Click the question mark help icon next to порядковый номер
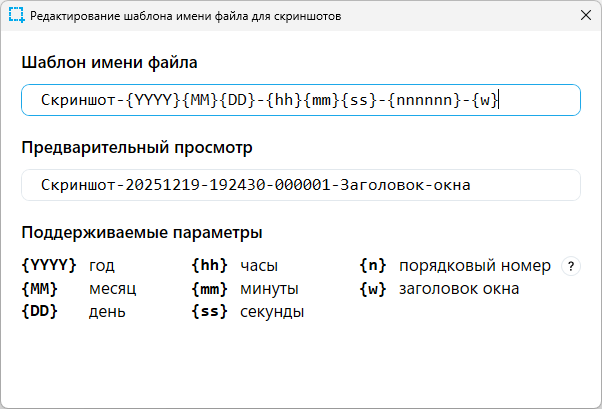Screen dimensions: 602x409 tap(571, 266)
